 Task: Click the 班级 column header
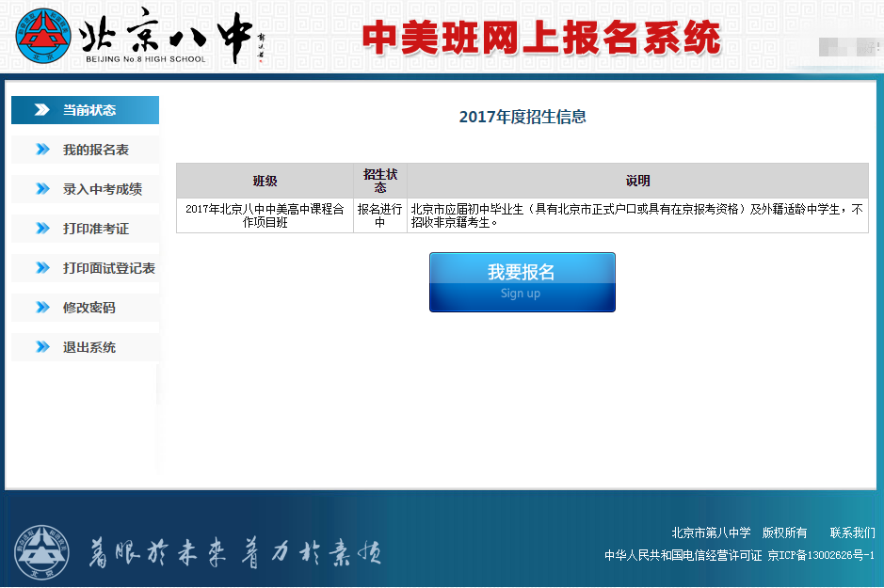point(265,181)
